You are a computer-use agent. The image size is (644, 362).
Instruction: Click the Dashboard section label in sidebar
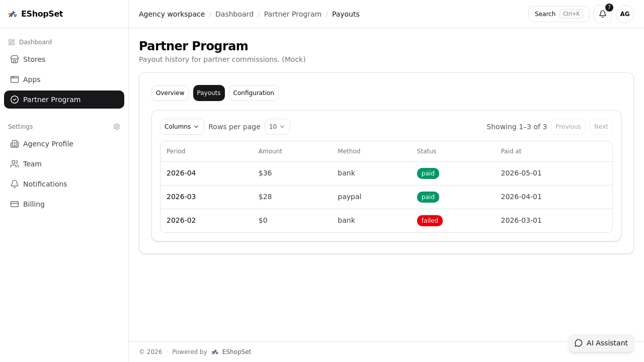[x=35, y=42]
